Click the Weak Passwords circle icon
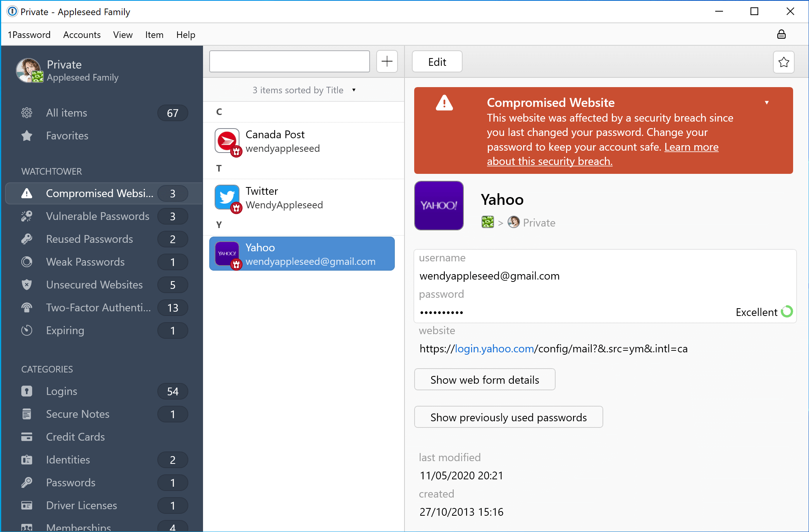 click(x=27, y=262)
